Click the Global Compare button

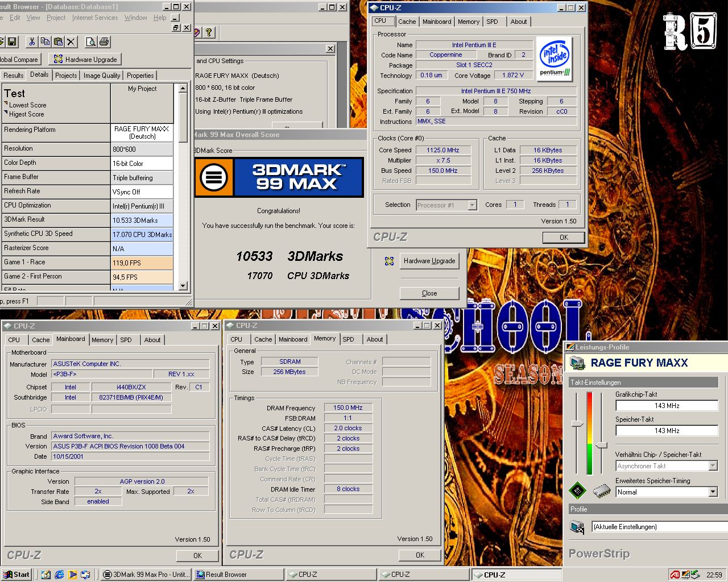pos(19,59)
